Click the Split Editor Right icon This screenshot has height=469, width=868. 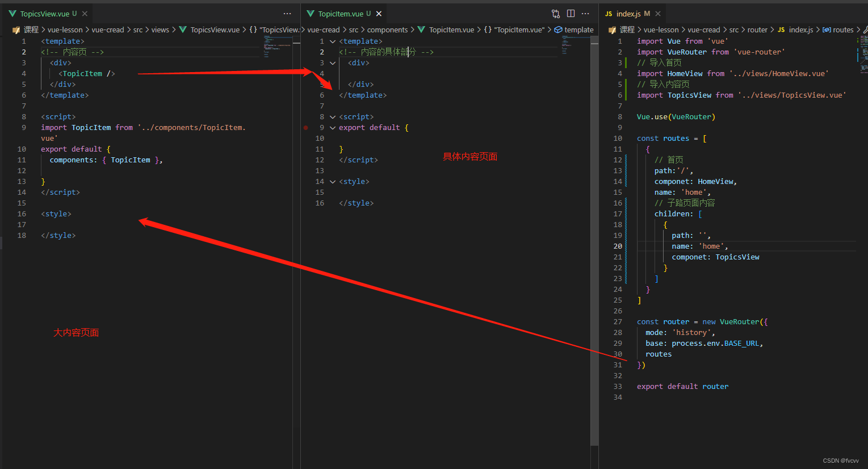pyautogui.click(x=571, y=14)
